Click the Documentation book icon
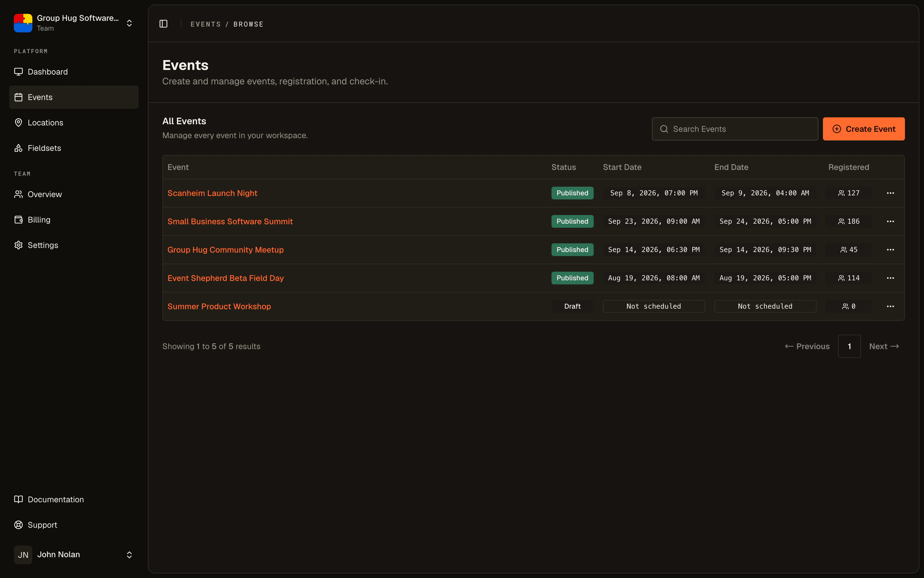Image resolution: width=924 pixels, height=578 pixels. (x=18, y=499)
